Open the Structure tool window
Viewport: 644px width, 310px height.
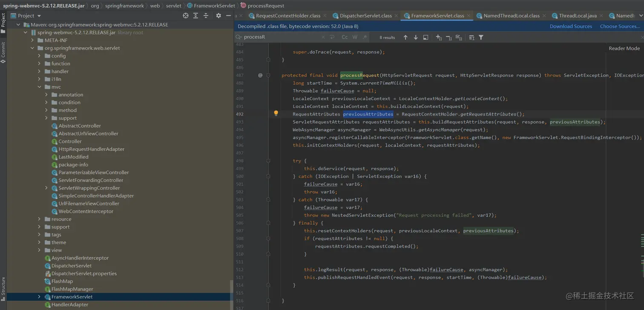point(3,288)
